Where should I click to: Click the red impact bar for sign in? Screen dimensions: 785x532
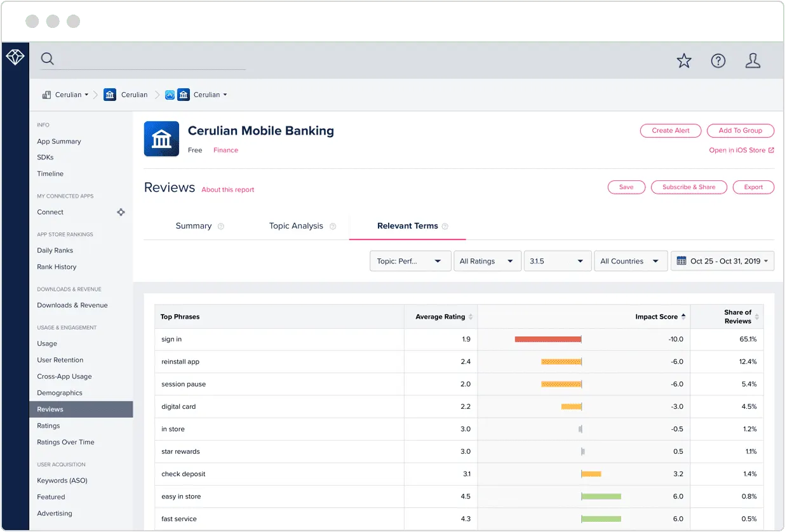(548, 339)
